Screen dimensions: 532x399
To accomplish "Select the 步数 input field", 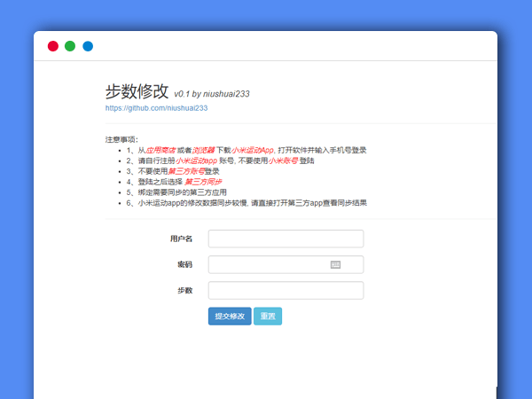I will click(x=286, y=290).
